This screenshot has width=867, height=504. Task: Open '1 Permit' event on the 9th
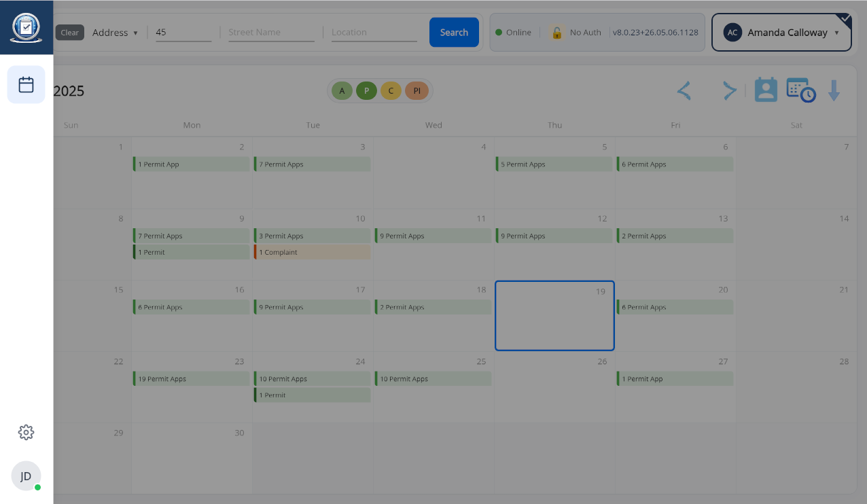coord(191,252)
